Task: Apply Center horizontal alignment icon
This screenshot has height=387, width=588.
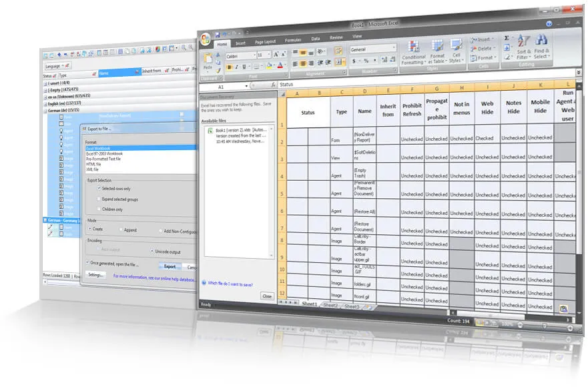Action: pos(303,64)
